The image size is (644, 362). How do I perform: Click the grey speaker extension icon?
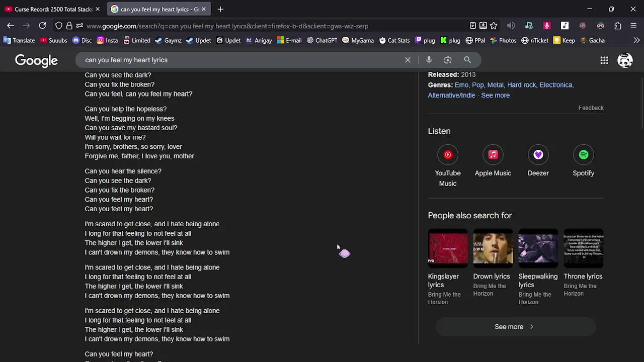(511, 26)
